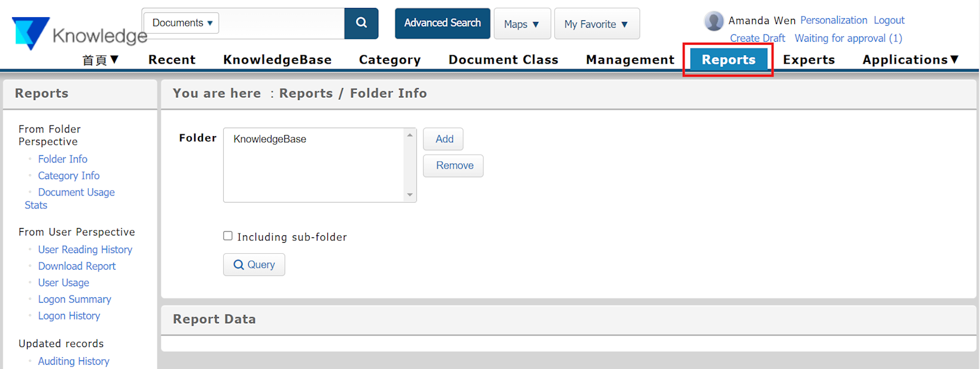
Task: Open the Applications menu
Action: (x=910, y=59)
